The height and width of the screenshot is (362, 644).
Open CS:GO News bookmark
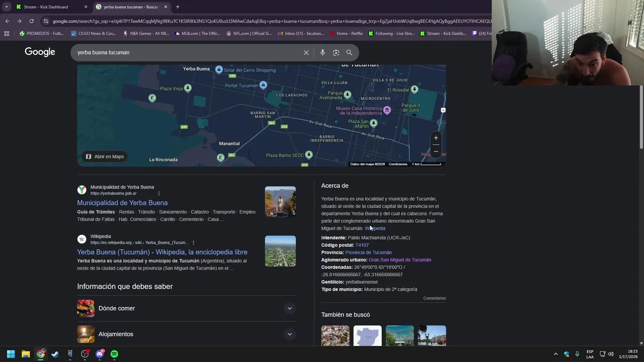[94, 34]
